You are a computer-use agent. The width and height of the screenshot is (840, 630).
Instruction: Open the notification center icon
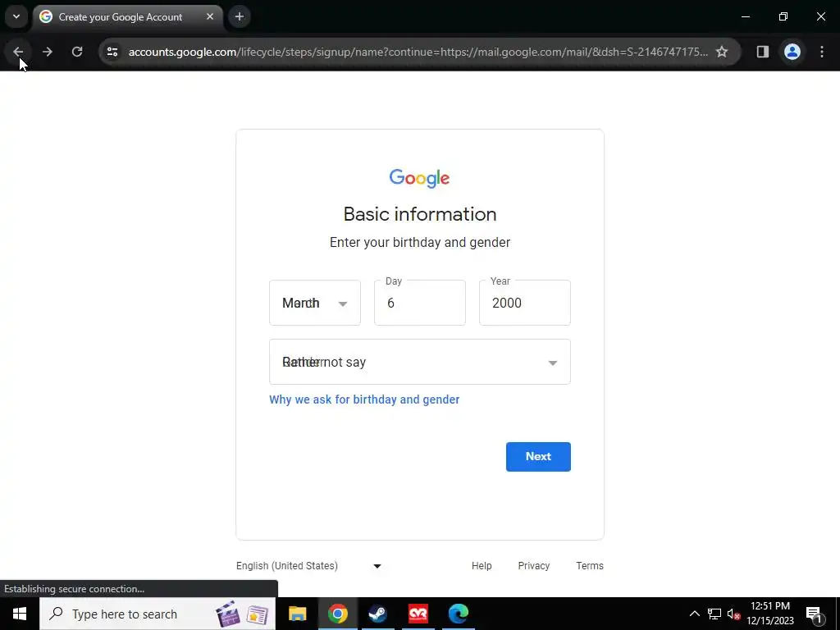815,614
